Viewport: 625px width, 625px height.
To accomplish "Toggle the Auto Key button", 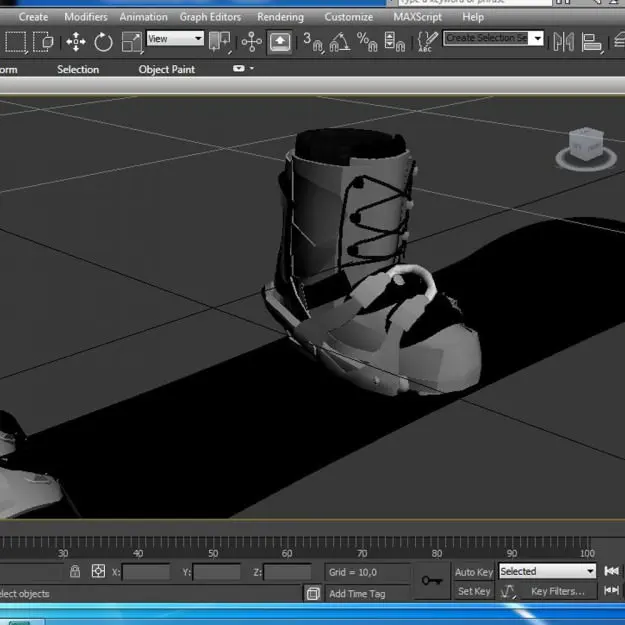I will click(474, 572).
